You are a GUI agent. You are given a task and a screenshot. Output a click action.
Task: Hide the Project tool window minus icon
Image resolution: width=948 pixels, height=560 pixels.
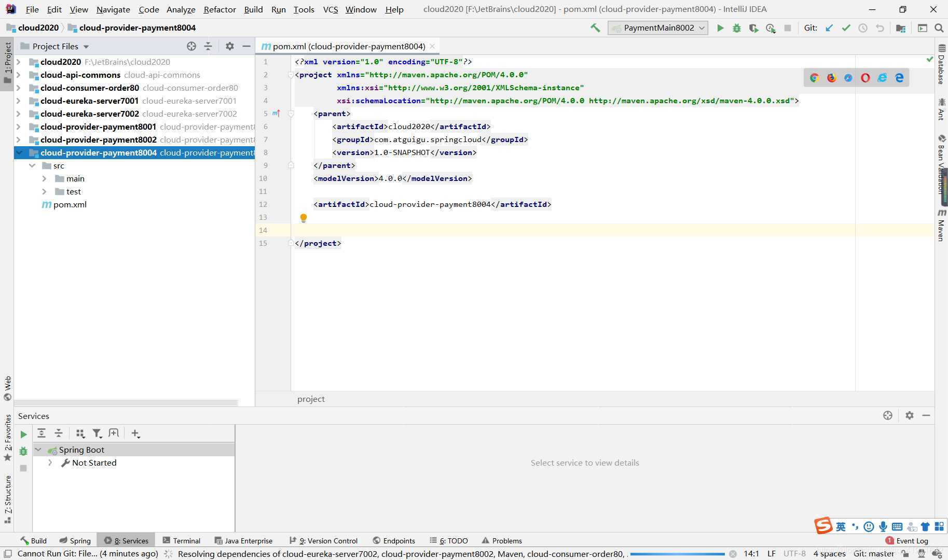246,46
